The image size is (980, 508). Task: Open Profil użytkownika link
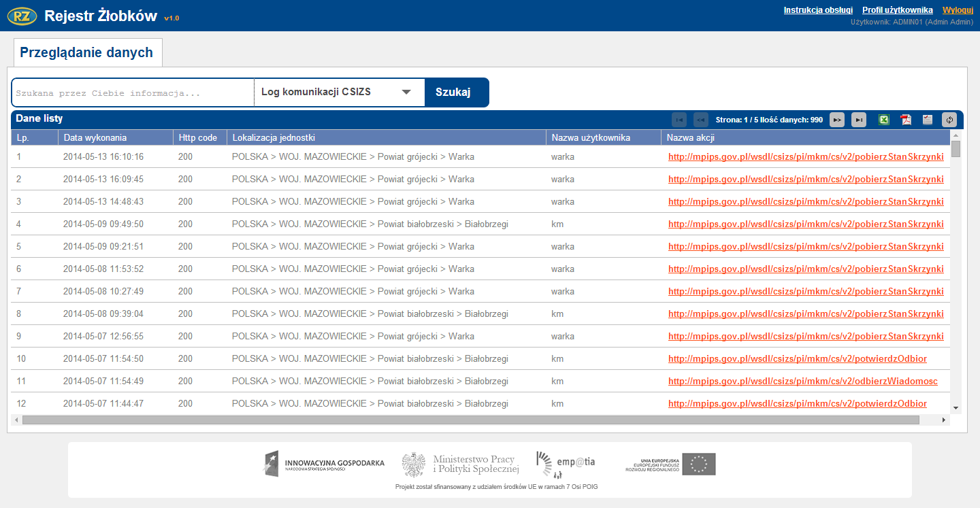(x=897, y=10)
